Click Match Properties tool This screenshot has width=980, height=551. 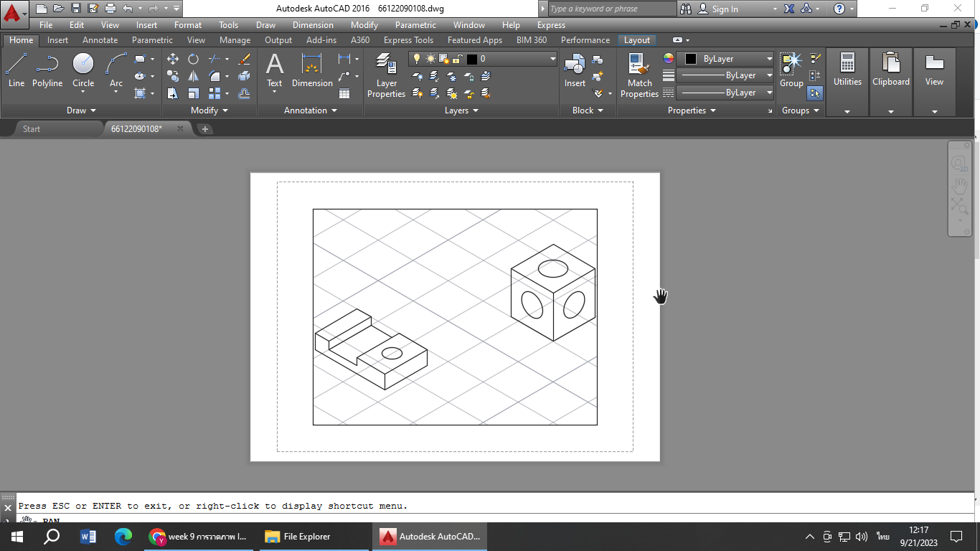point(639,75)
